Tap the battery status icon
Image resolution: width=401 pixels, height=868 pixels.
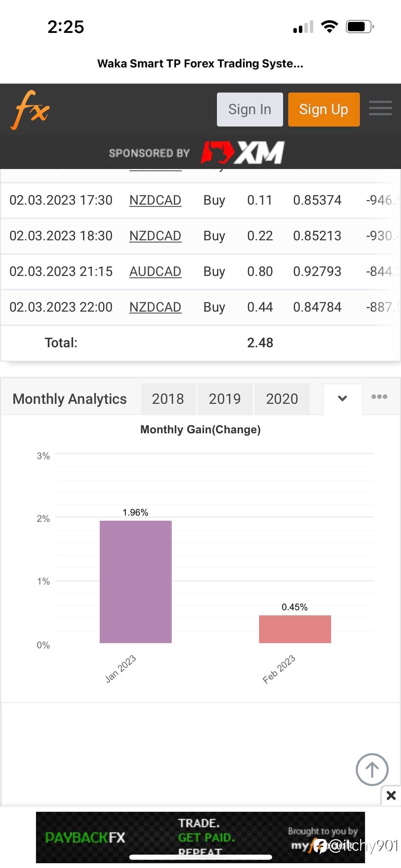[x=359, y=26]
